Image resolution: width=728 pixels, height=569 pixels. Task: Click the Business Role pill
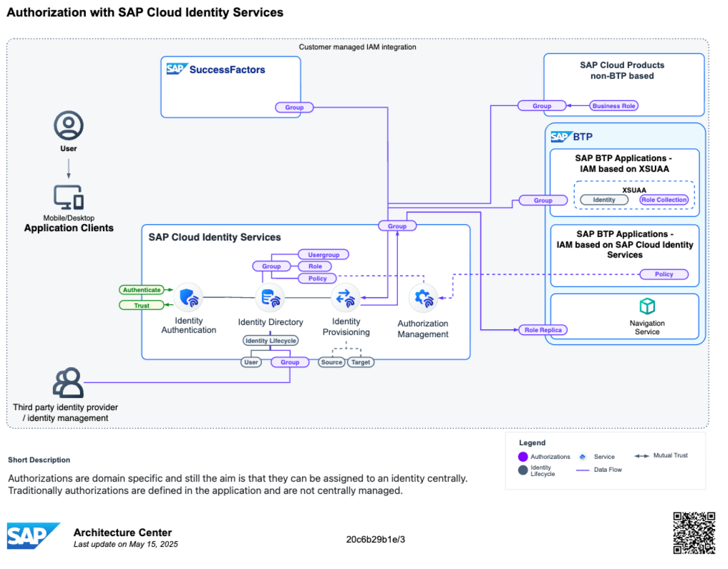coord(613,106)
